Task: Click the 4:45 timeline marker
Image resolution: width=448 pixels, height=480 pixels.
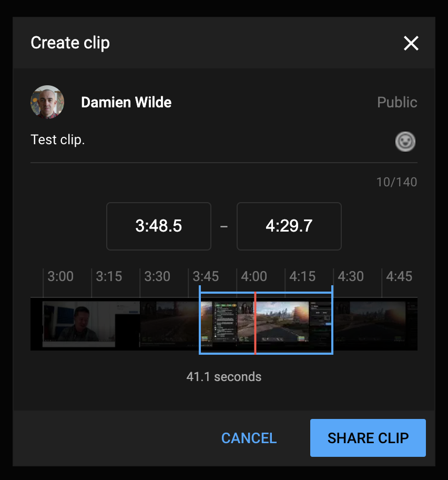Action: [x=399, y=276]
